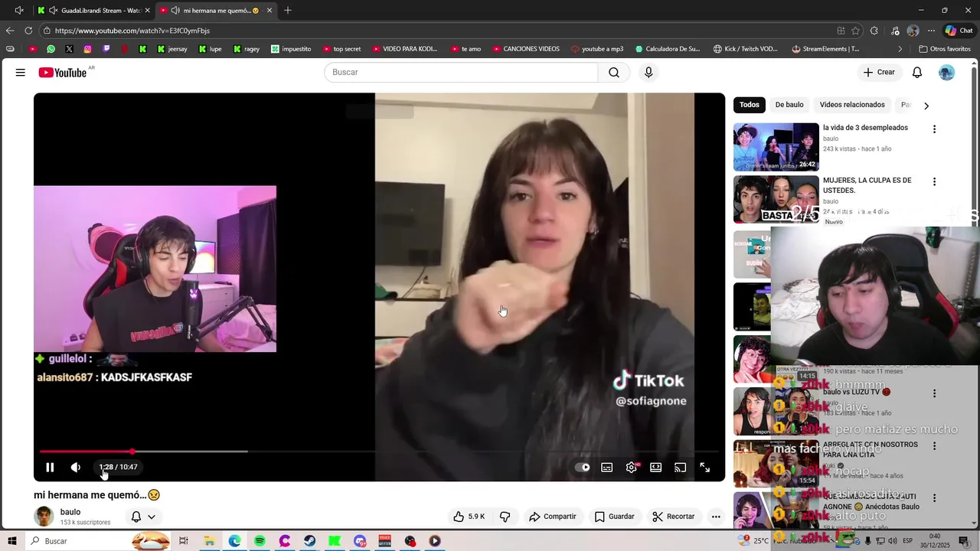Open a new browser tab
Viewport: 980px width, 551px height.
pos(288,11)
